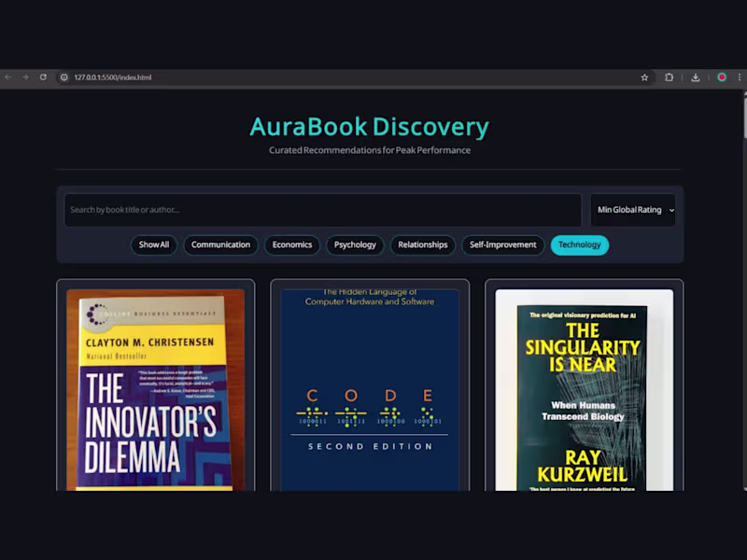The width and height of the screenshot is (747, 560).
Task: Filter books by Economics
Action: click(x=292, y=245)
